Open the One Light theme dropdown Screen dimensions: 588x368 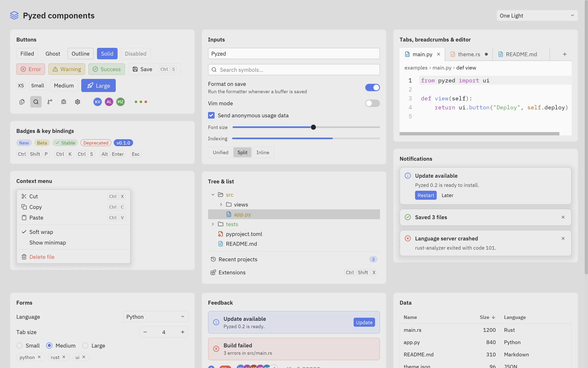537,16
